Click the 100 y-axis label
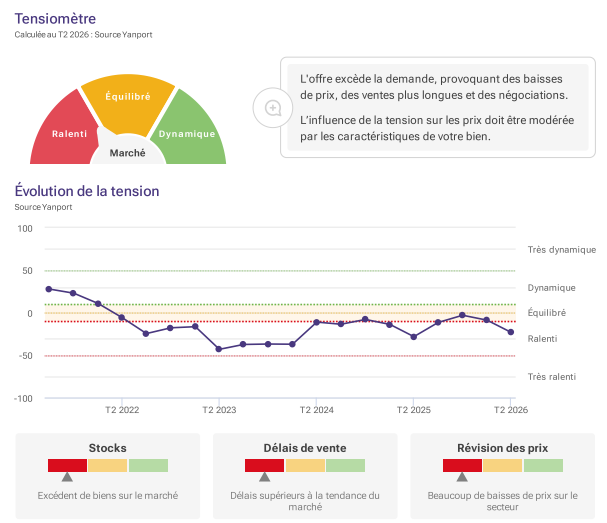This screenshot has width=607, height=523. pyautogui.click(x=25, y=228)
